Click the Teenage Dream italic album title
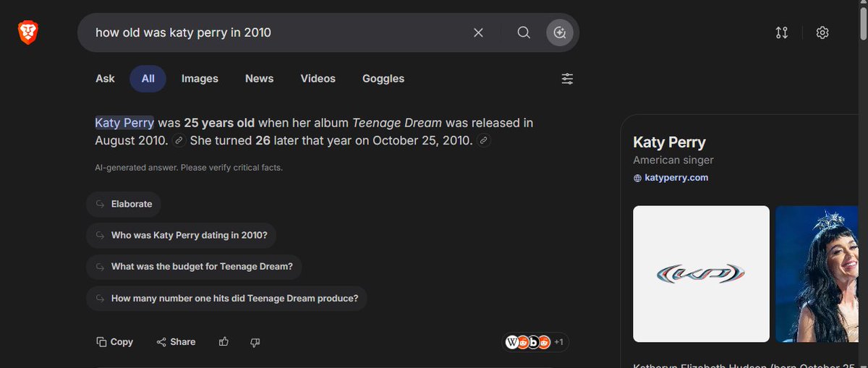This screenshot has height=368, width=868. click(x=397, y=123)
